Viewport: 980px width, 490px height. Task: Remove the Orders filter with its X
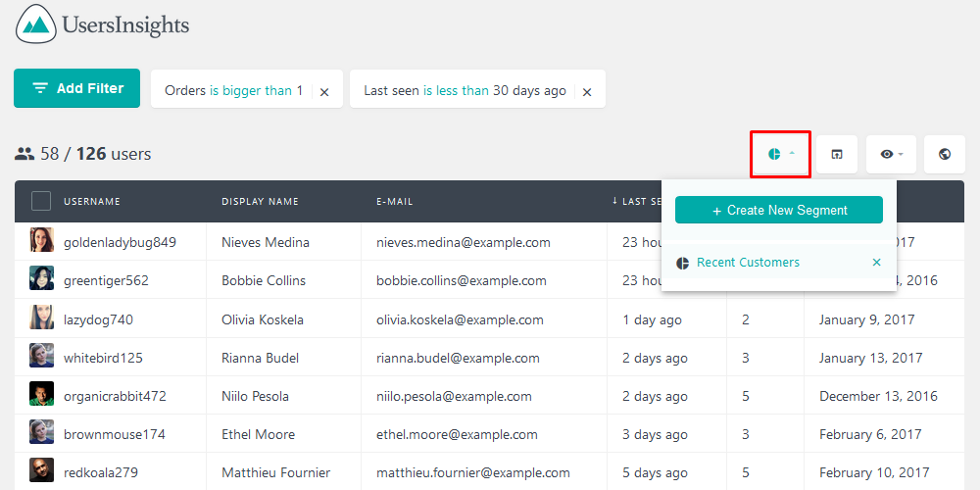[324, 92]
